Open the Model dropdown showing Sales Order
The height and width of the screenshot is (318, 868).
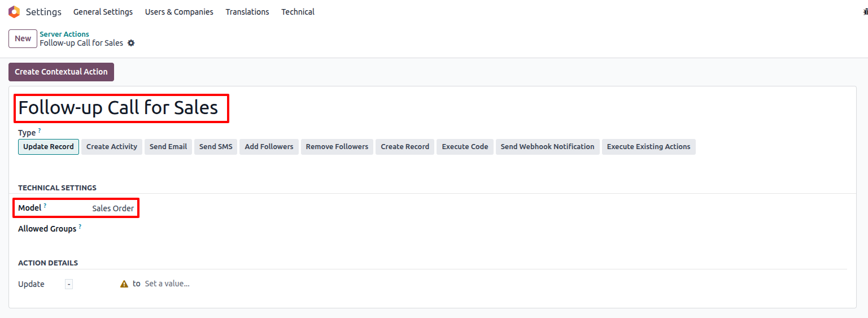(x=113, y=208)
